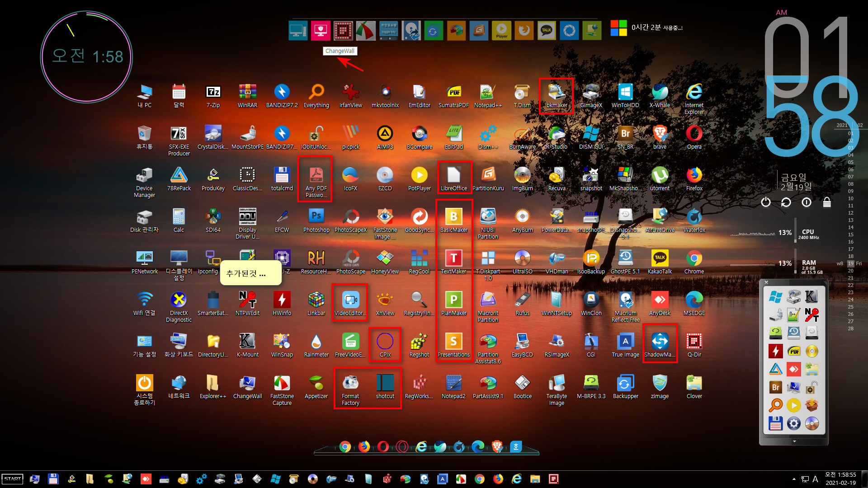Image resolution: width=868 pixels, height=488 pixels.
Task: Click the Windows flag in the side launcher
Action: click(x=775, y=296)
